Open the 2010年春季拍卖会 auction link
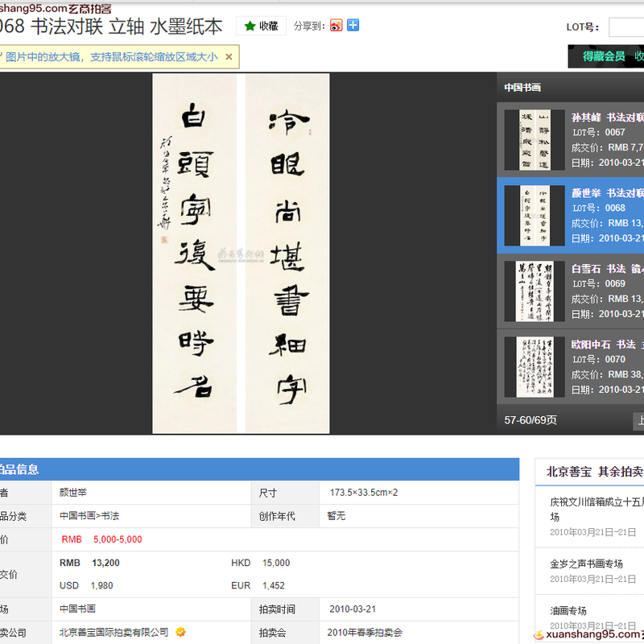Viewport: 644px width, 644px height. [x=365, y=632]
